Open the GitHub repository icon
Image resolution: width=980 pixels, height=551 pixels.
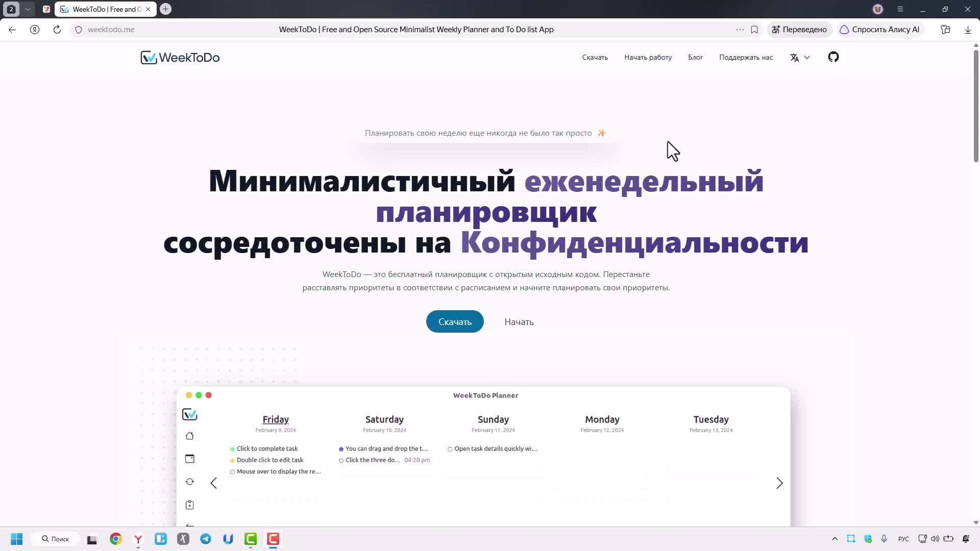pyautogui.click(x=834, y=57)
